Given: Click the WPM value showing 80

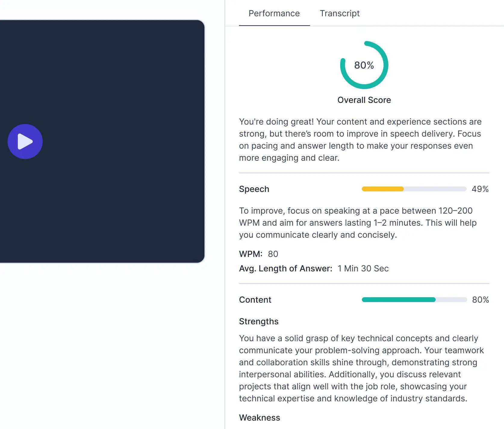Looking at the screenshot, I should [x=273, y=254].
